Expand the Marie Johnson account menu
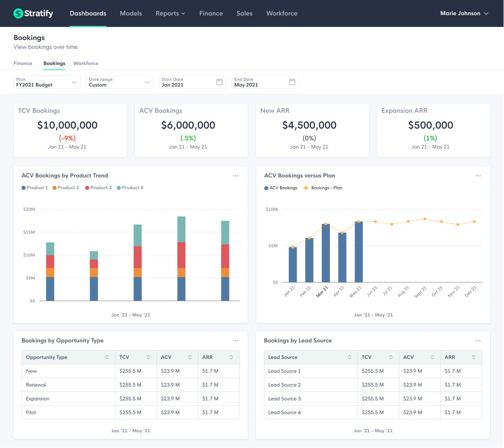This screenshot has height=448, width=504. [465, 13]
